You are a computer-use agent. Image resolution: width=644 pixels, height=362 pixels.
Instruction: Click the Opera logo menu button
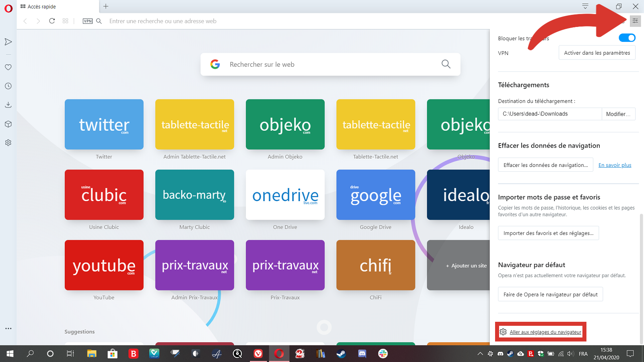8,9
